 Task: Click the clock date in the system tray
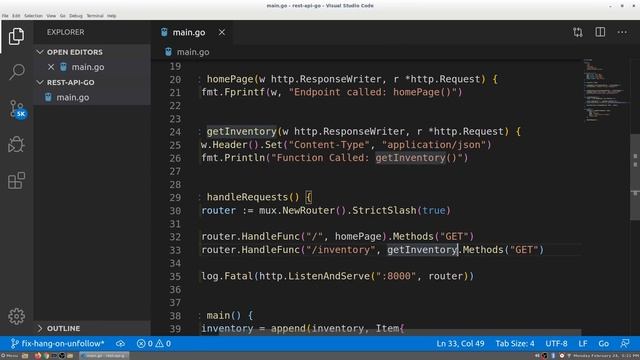pos(606,356)
